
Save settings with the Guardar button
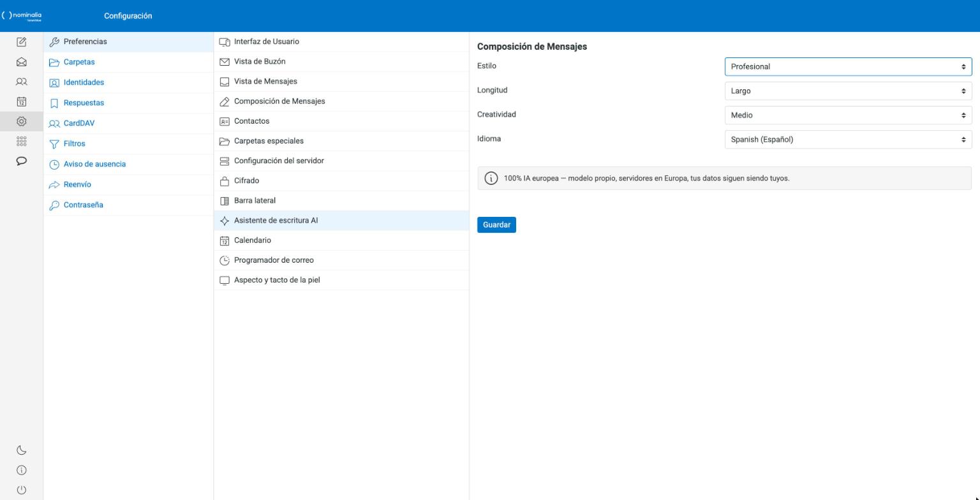(496, 224)
